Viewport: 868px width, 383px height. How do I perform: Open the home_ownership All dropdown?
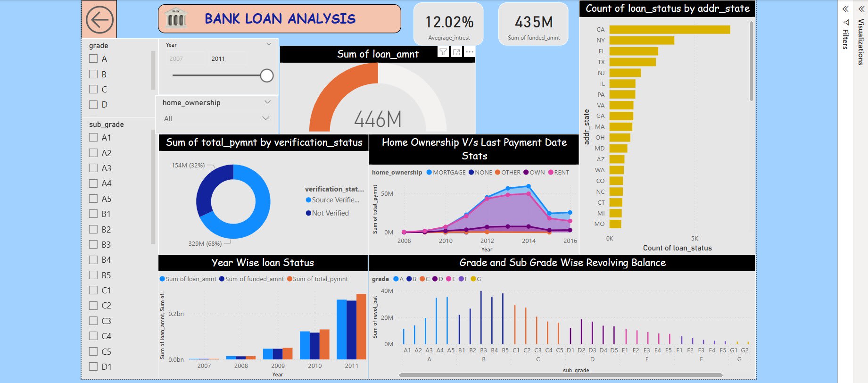(x=216, y=118)
